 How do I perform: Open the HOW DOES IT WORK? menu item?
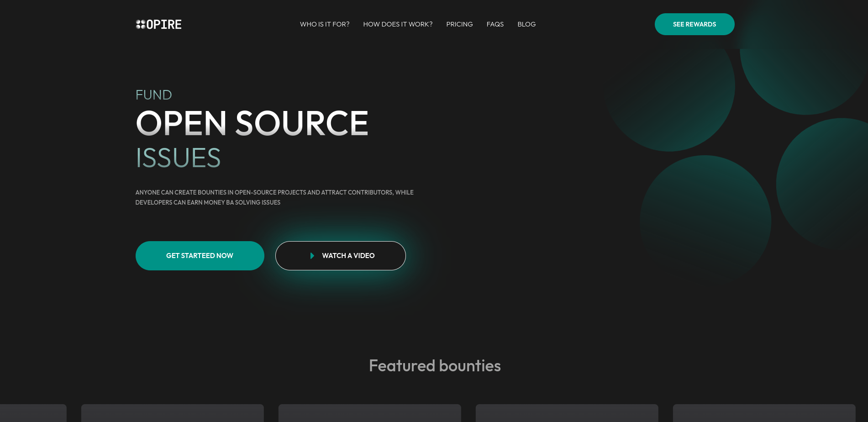tap(397, 24)
